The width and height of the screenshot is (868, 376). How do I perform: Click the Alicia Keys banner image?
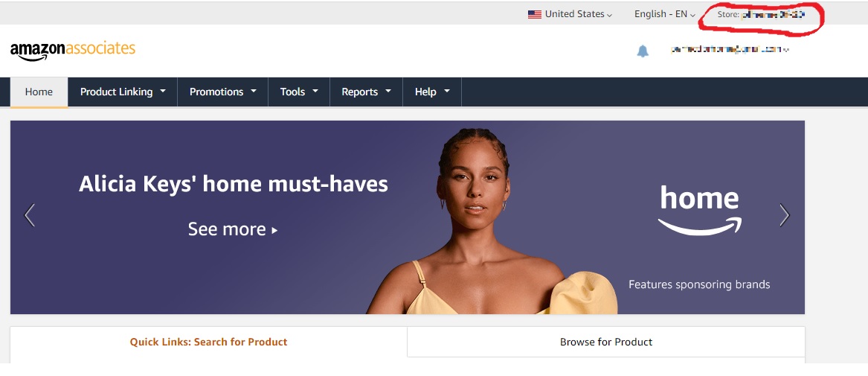(408, 217)
